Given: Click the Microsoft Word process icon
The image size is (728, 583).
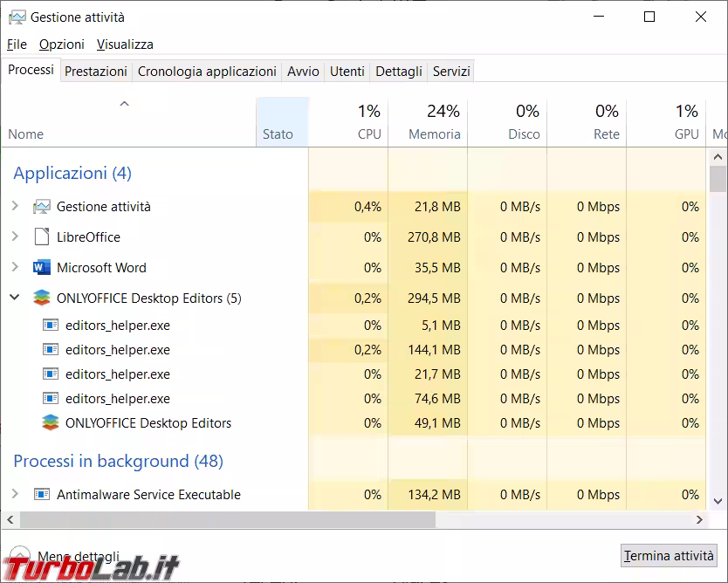Looking at the screenshot, I should tap(42, 268).
